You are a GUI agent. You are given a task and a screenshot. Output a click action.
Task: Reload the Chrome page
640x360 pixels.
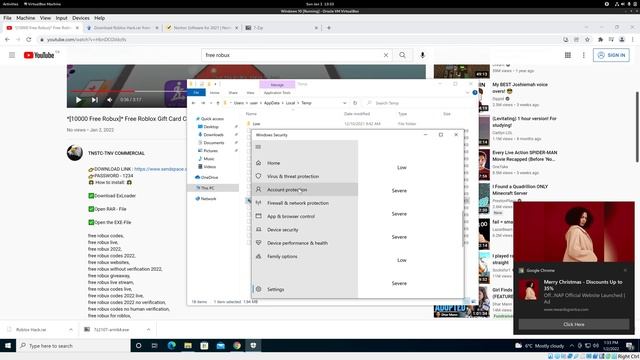pos(29,40)
